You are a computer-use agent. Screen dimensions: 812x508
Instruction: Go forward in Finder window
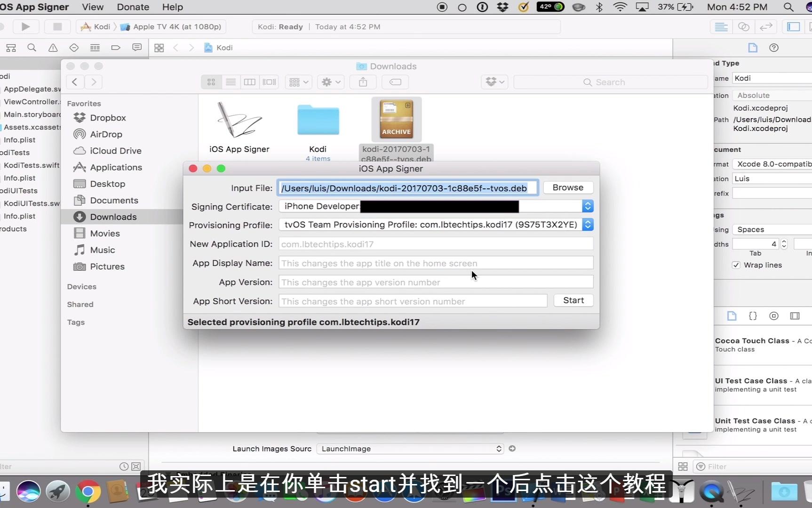[94, 82]
